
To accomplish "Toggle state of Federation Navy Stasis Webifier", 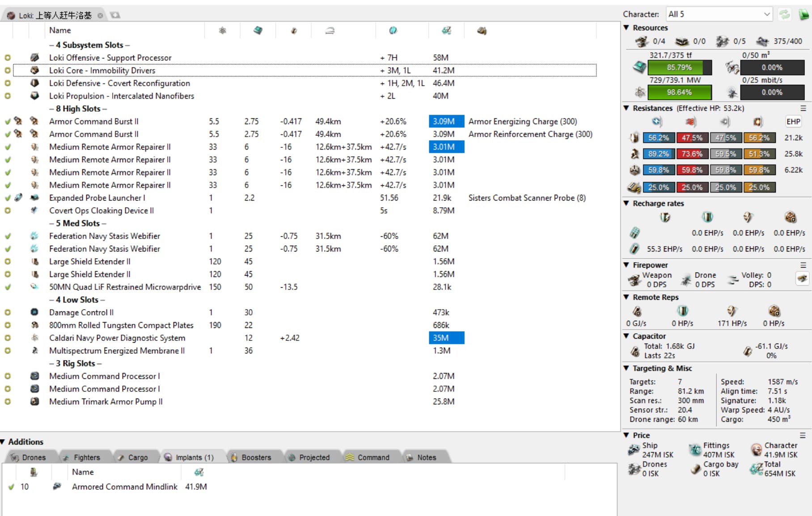I will coord(8,236).
